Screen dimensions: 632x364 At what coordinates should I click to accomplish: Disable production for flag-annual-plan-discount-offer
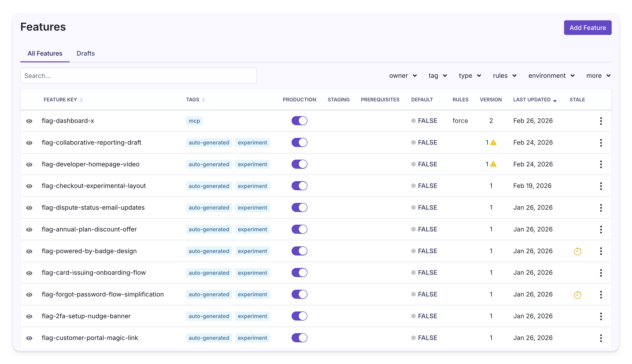pos(299,229)
